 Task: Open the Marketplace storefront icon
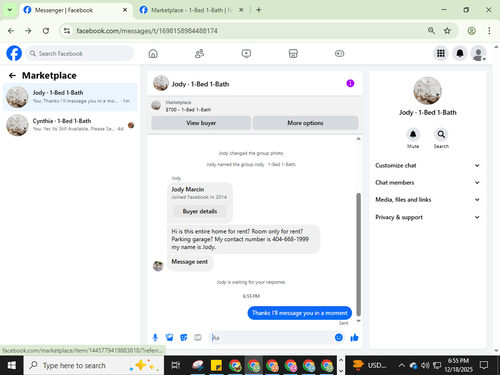click(x=293, y=53)
